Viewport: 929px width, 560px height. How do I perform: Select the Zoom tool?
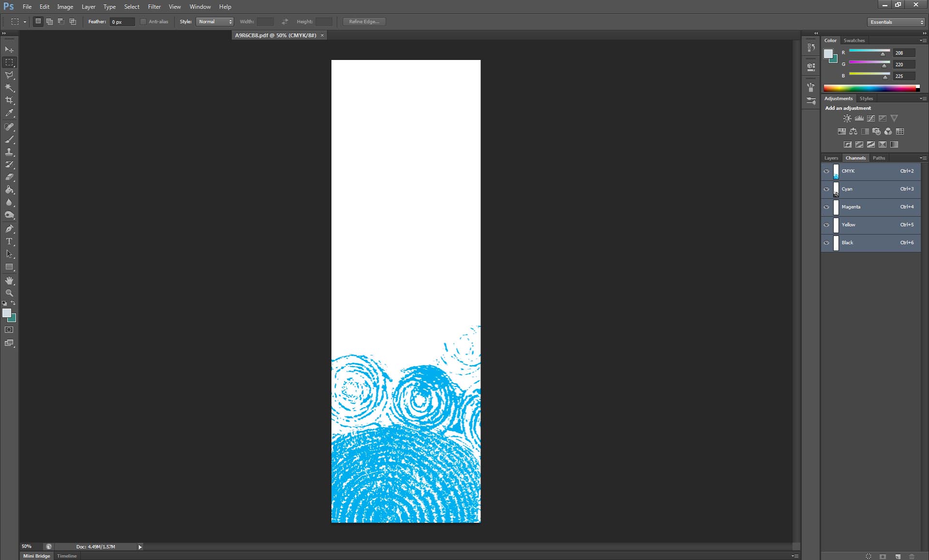click(x=9, y=293)
